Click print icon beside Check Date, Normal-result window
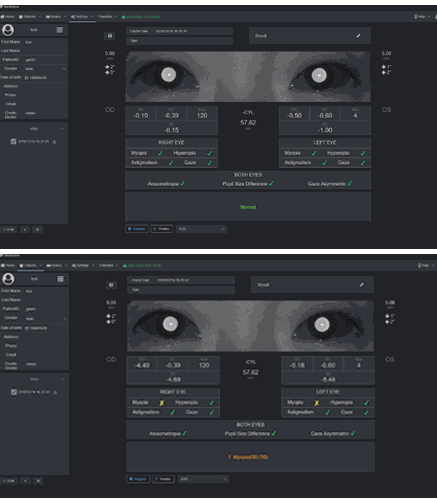This screenshot has height=500, width=437. [110, 36]
